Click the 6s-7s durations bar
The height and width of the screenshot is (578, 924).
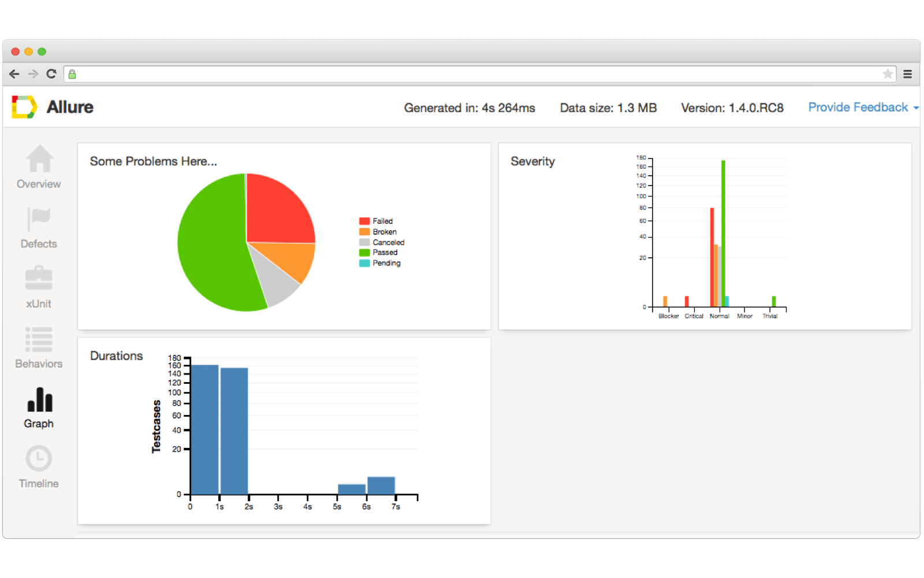(x=381, y=486)
